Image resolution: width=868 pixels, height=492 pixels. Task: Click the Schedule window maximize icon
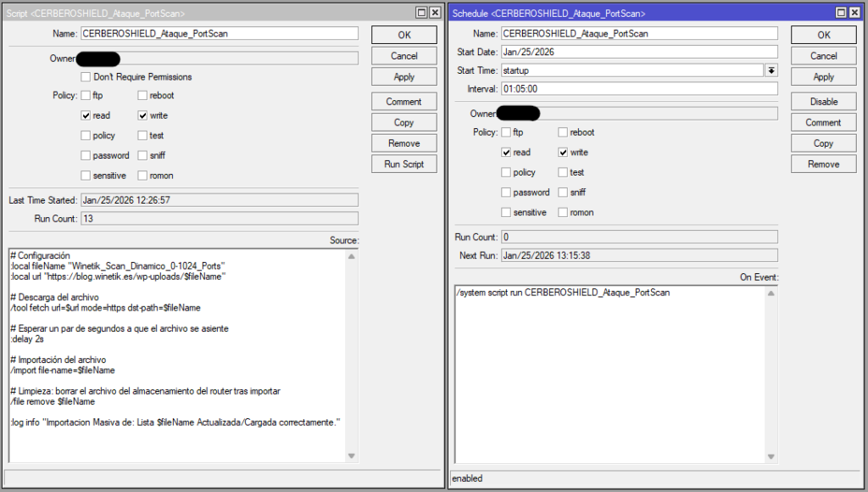coord(842,14)
